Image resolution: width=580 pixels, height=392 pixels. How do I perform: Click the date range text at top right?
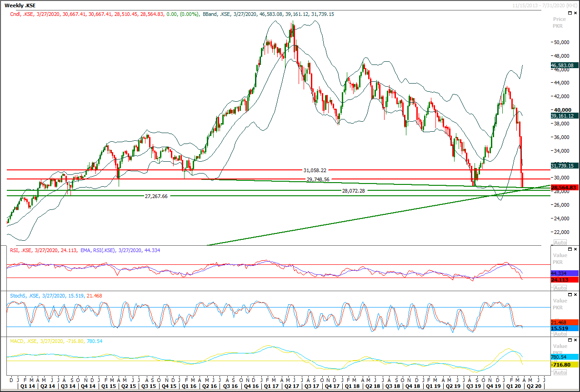point(545,5)
